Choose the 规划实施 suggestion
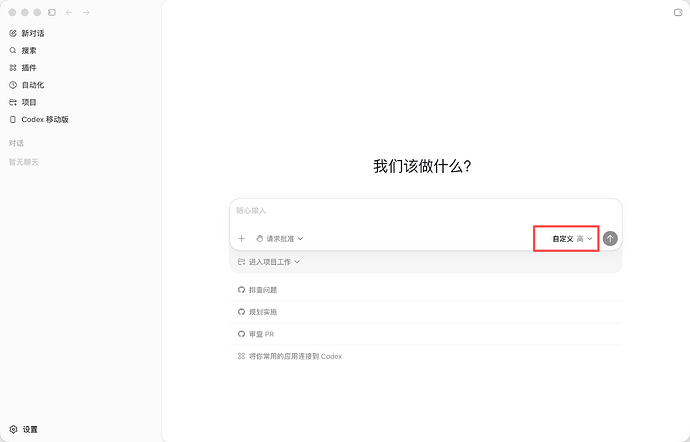 tap(426, 312)
